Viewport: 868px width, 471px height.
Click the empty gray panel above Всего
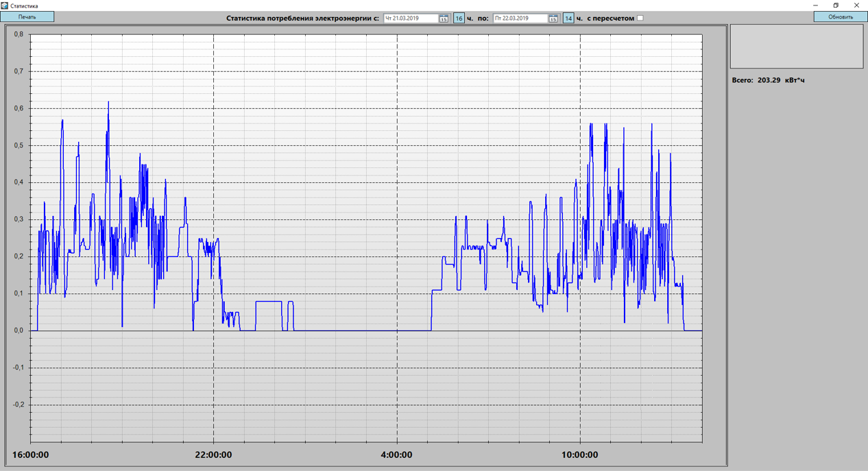click(x=796, y=47)
